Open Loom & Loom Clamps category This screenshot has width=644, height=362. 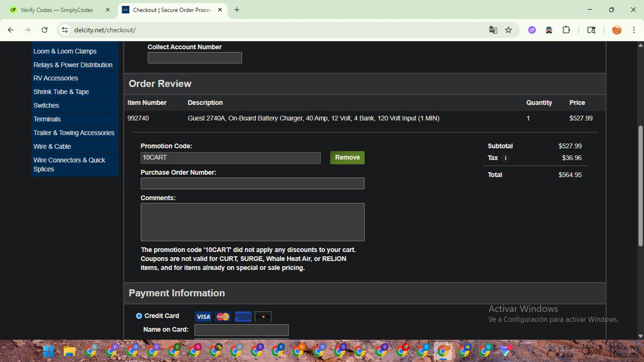(65, 51)
